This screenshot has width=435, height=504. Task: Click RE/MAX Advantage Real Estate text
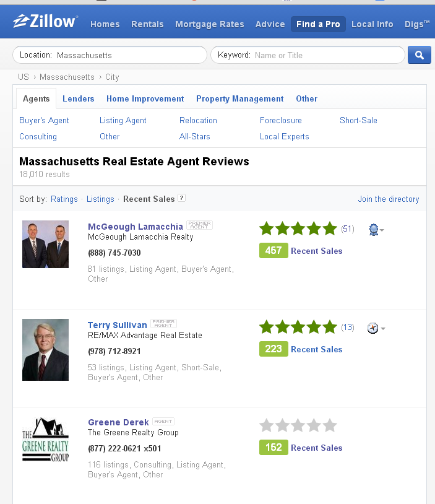(x=145, y=335)
